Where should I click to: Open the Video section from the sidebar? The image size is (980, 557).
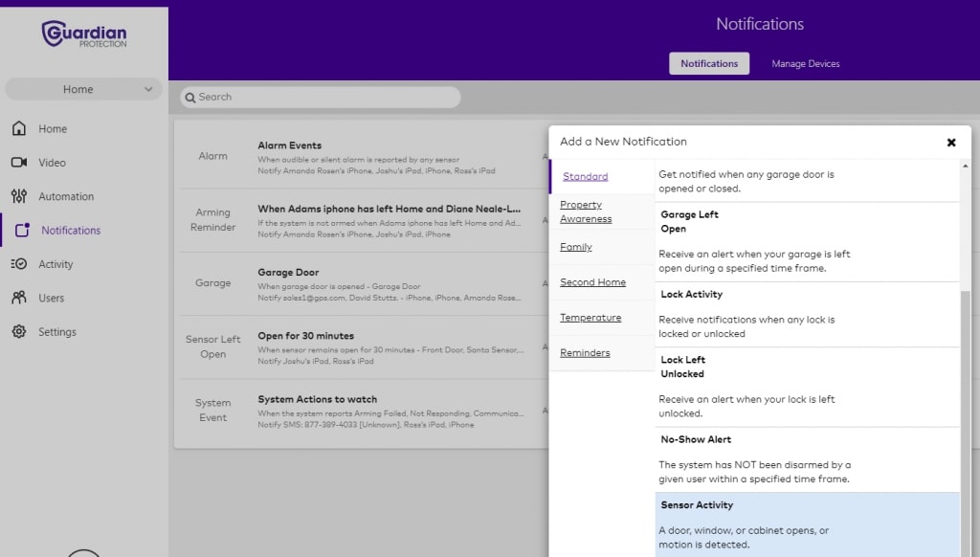(20, 163)
